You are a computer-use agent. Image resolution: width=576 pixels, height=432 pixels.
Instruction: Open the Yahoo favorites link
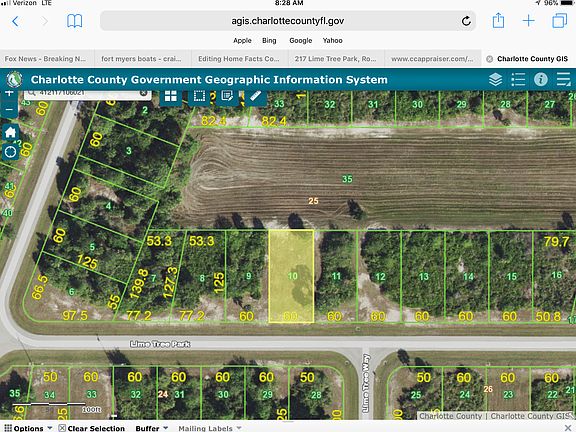tap(332, 40)
